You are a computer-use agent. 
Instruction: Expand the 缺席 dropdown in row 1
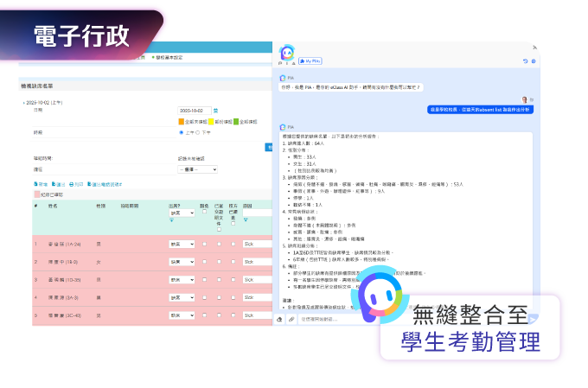(182, 244)
